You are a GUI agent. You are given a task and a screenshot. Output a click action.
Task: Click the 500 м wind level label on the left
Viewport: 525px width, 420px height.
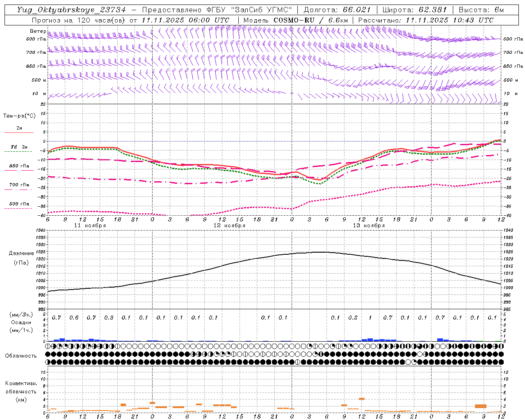click(39, 80)
